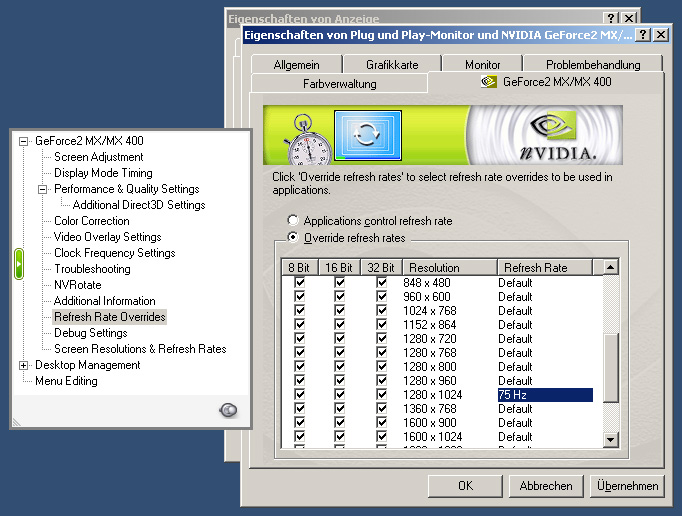This screenshot has width=682, height=516.
Task: Select Override refresh rates radio button
Action: click(293, 237)
